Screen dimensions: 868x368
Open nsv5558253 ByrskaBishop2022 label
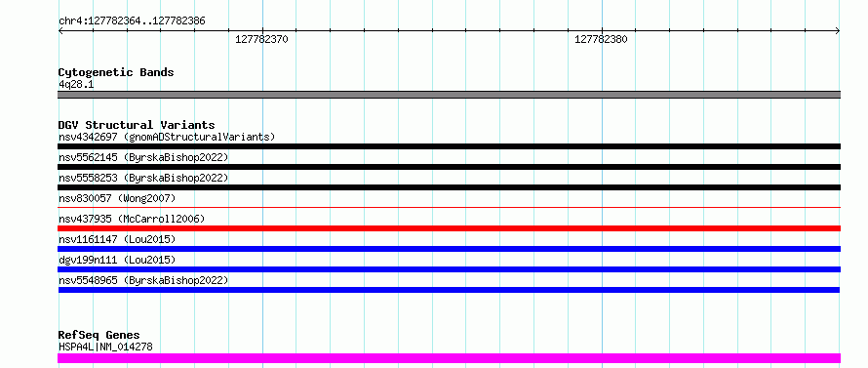point(143,178)
